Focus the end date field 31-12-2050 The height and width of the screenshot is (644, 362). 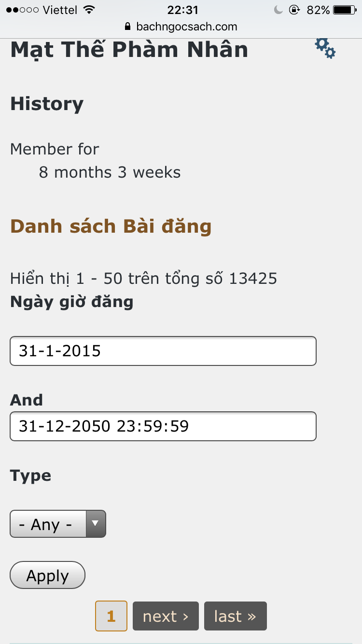coord(163,426)
